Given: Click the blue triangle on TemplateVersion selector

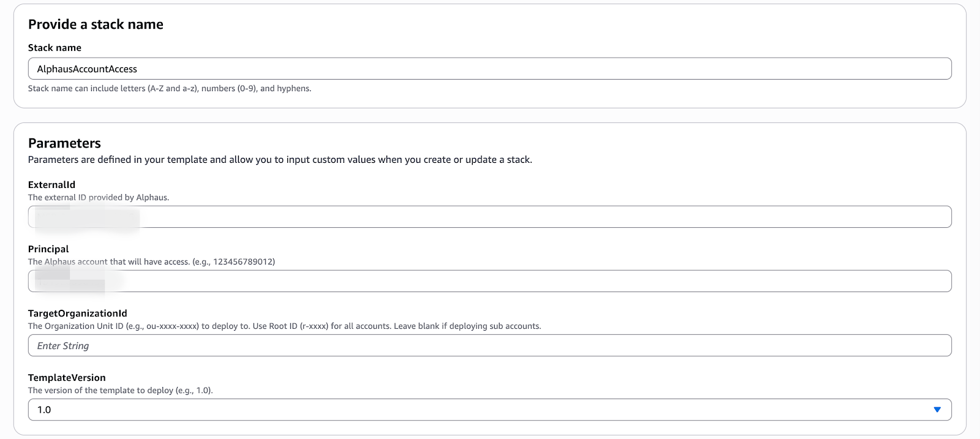Looking at the screenshot, I should [937, 409].
